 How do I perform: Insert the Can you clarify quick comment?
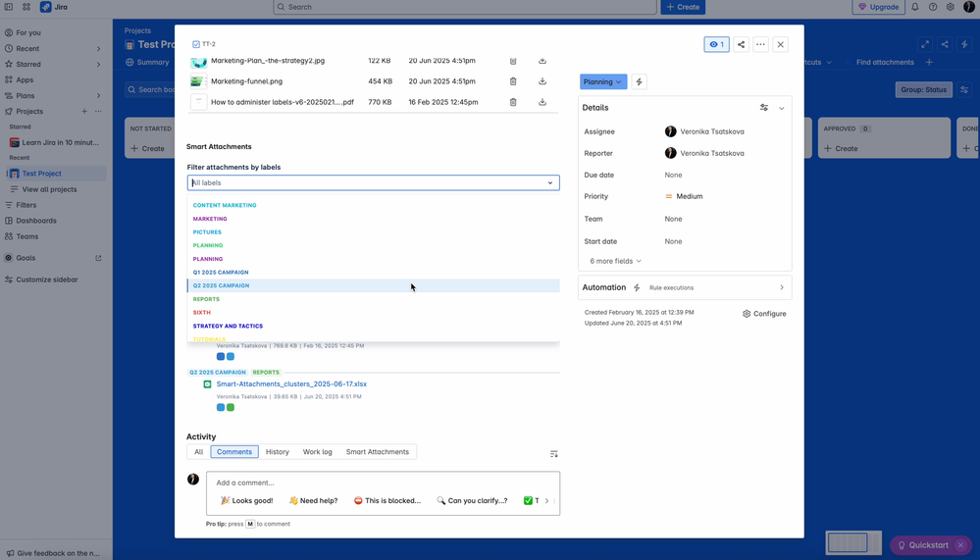(472, 500)
